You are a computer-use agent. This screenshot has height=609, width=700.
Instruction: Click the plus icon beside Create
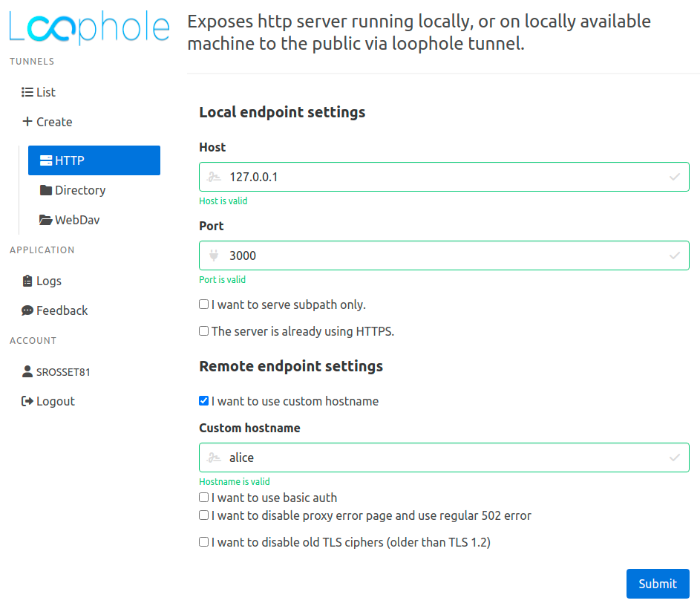click(27, 122)
